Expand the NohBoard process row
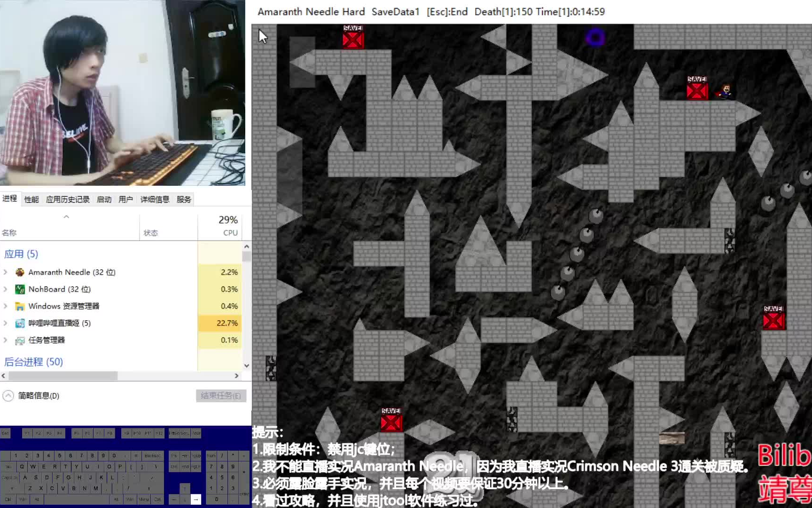The image size is (812, 508). coord(6,289)
